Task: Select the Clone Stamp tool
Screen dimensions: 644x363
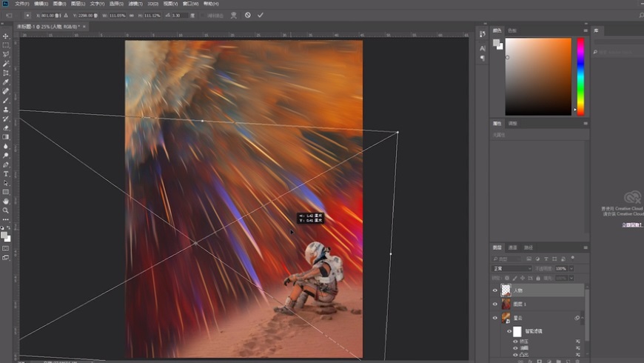Action: (x=6, y=110)
